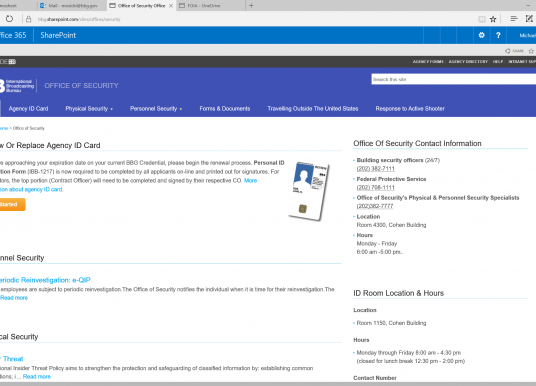Image resolution: width=536 pixels, height=386 pixels.
Task: Open Agency Forms top link
Action: pyautogui.click(x=428, y=62)
